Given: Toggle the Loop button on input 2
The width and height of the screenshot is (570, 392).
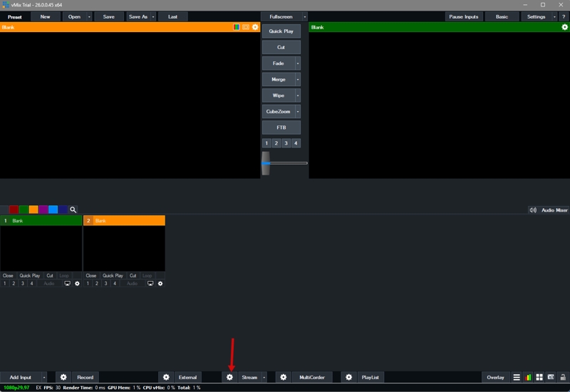Looking at the screenshot, I should 147,276.
